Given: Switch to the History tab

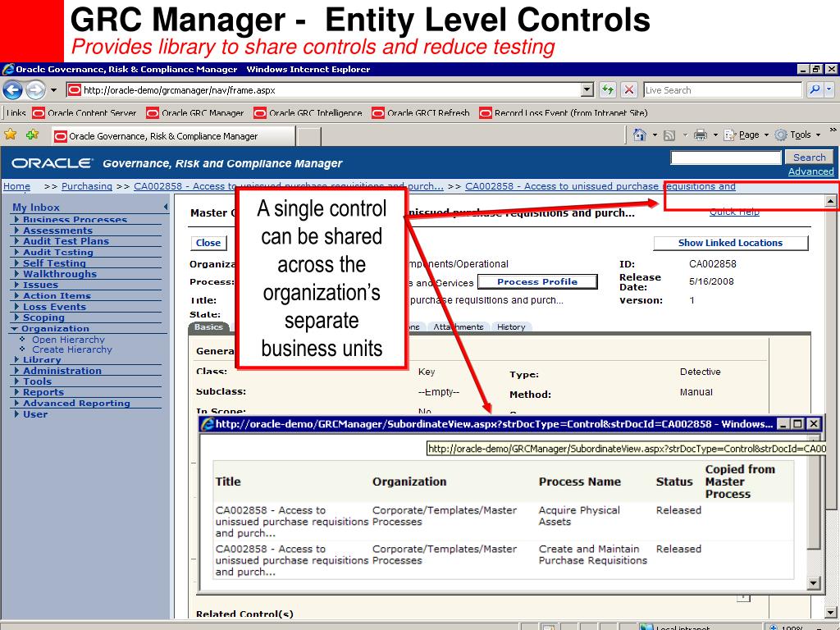Looking at the screenshot, I should [511, 326].
